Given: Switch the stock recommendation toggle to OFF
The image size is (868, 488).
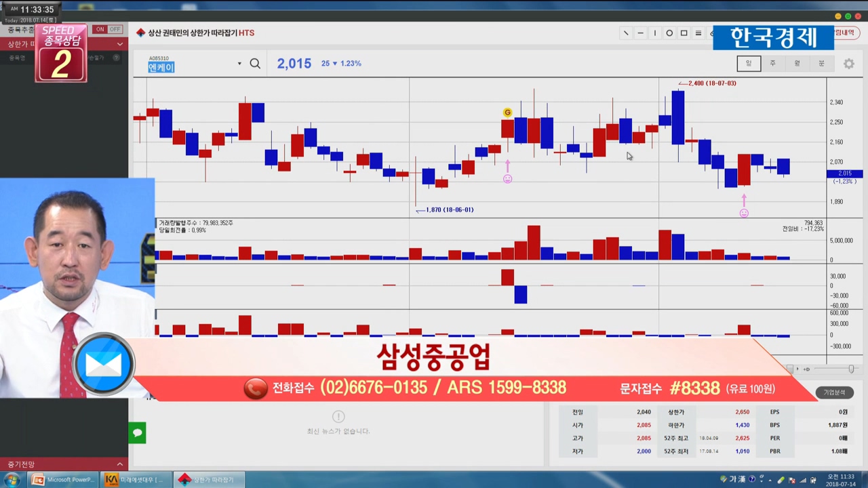Looking at the screenshot, I should pyautogui.click(x=115, y=29).
